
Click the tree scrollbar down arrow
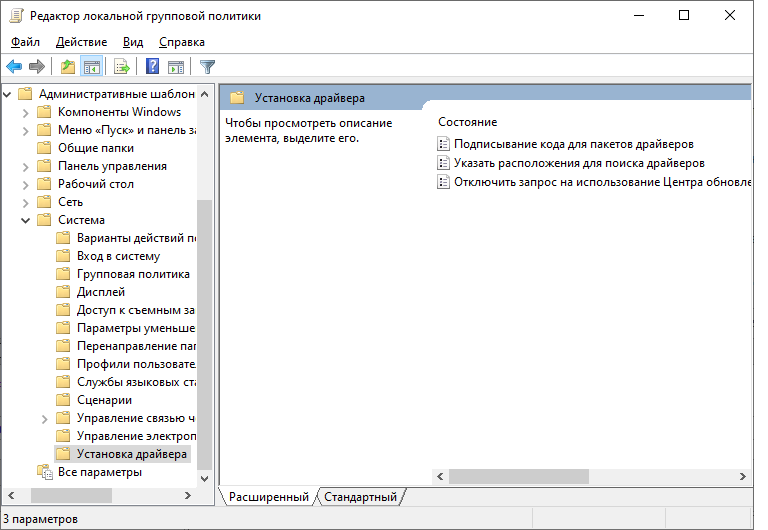pos(205,479)
